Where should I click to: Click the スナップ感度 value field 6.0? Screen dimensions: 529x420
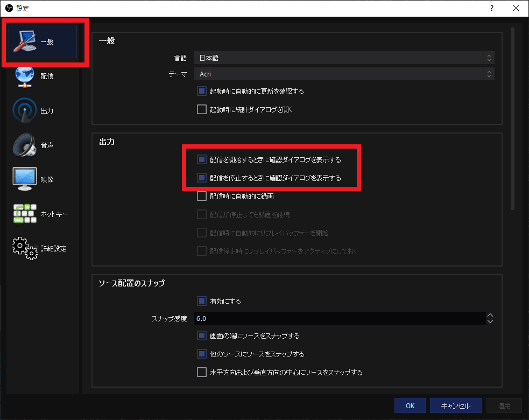click(340, 318)
